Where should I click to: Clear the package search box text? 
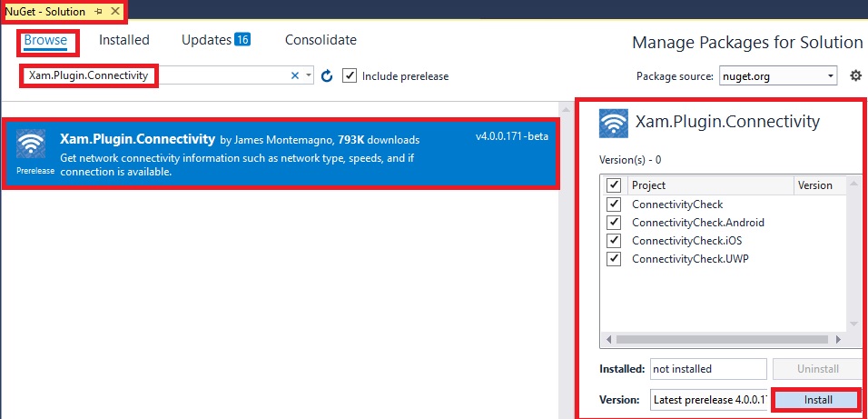point(295,76)
